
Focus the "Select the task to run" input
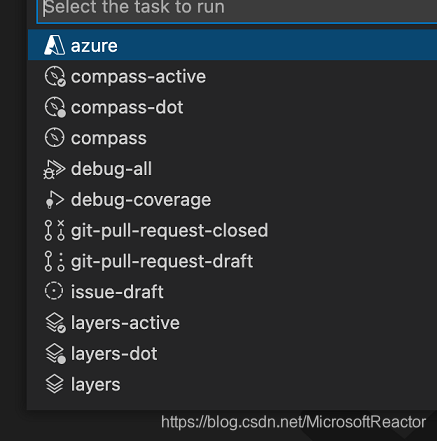tap(237, 9)
